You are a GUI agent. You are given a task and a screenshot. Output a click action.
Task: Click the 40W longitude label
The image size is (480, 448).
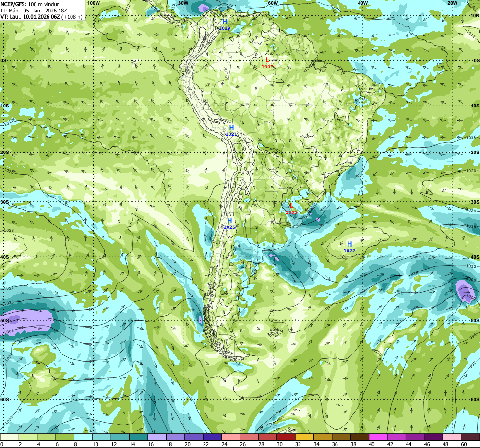pos(362,3)
